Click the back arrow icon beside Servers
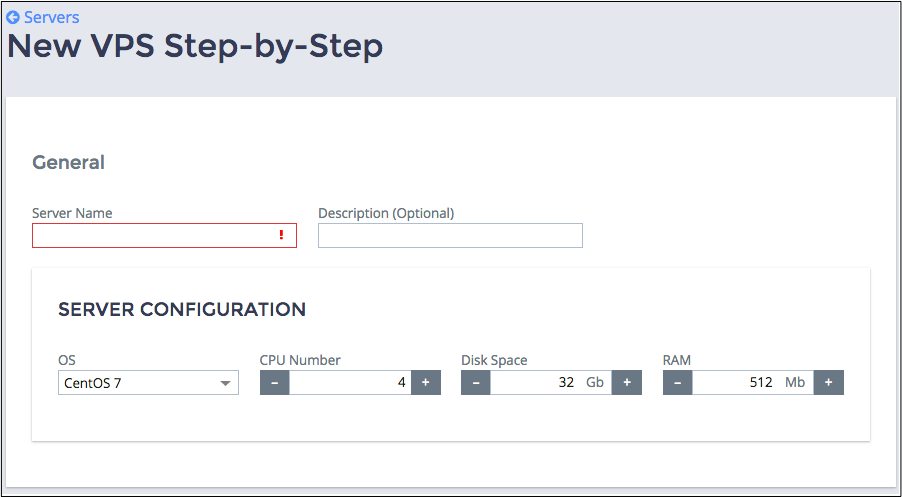Image resolution: width=902 pixels, height=497 pixels. click(x=13, y=17)
